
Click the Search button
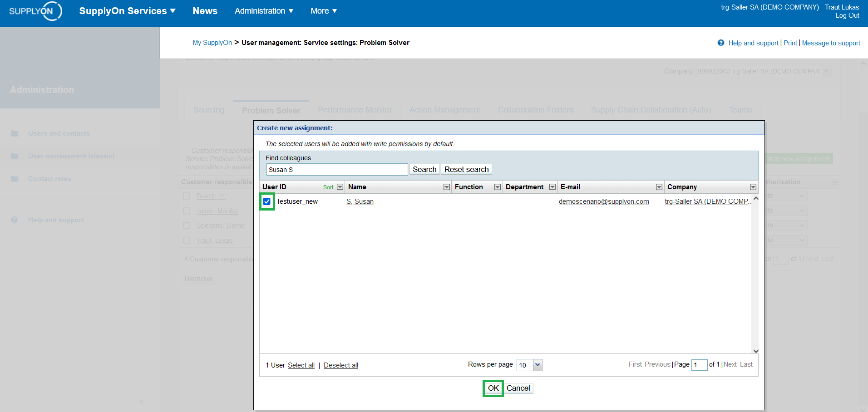click(x=424, y=169)
